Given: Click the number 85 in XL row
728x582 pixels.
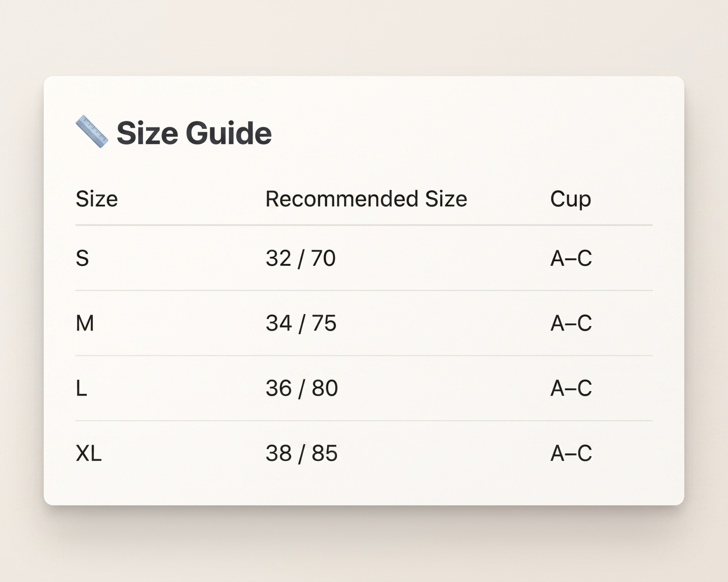Looking at the screenshot, I should (x=325, y=453).
